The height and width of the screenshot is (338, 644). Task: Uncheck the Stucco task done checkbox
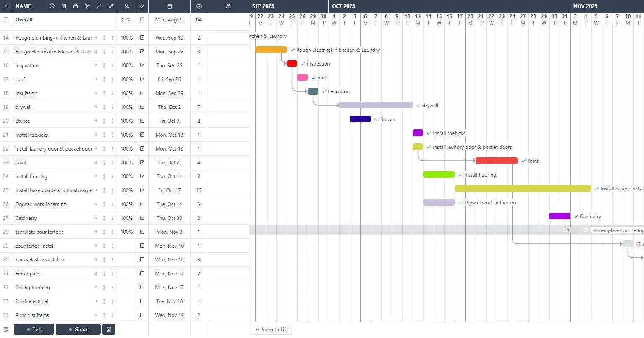(142, 121)
